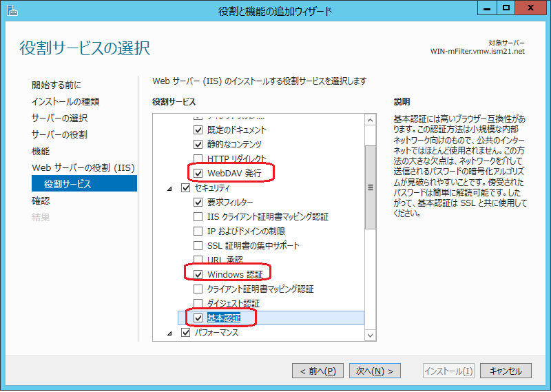Click the scroll up arrow in role list

[370, 121]
